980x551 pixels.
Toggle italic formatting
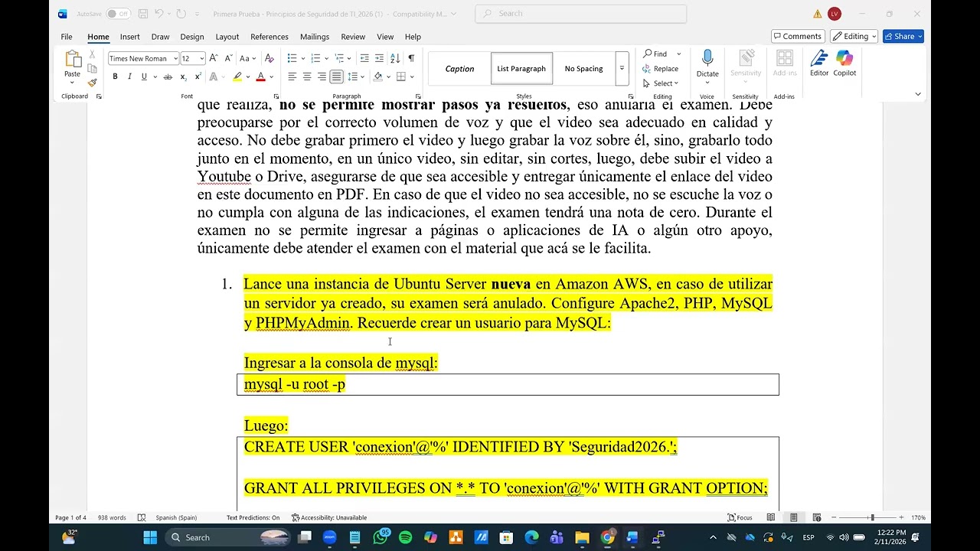(x=129, y=77)
